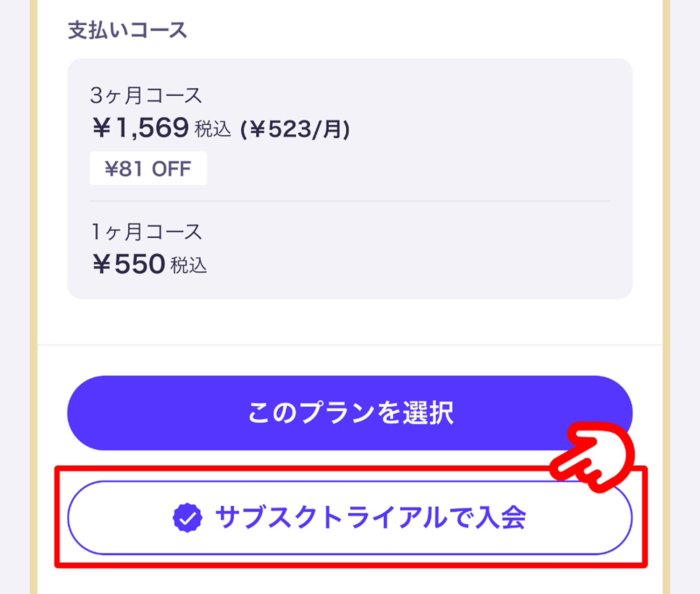700x594 pixels.
Task: Click the yen symbol of ¥550
Action: (x=101, y=265)
